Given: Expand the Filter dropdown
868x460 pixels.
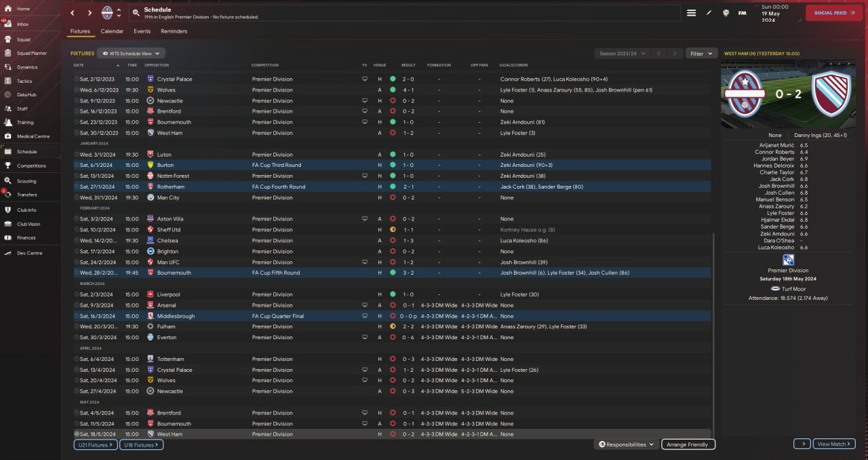Looking at the screenshot, I should 701,53.
